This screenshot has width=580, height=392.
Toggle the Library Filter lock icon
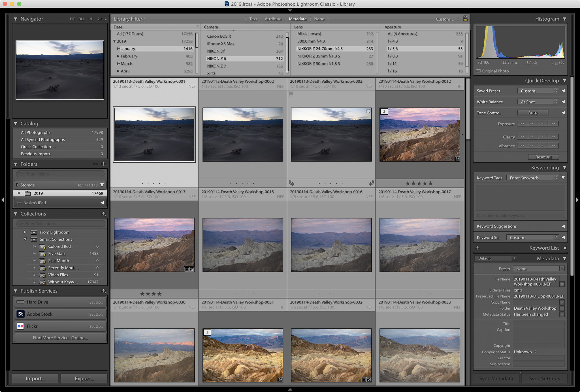[465, 19]
